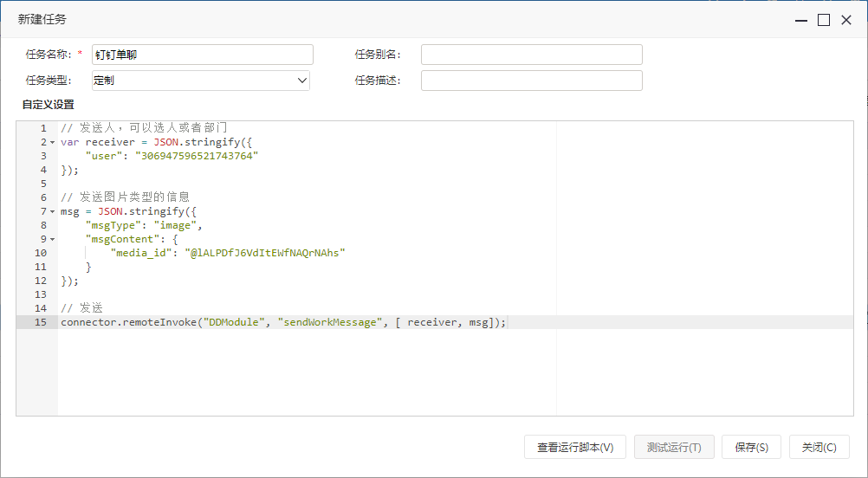Click the empty area below the code
This screenshot has height=478, width=868.
(308, 371)
